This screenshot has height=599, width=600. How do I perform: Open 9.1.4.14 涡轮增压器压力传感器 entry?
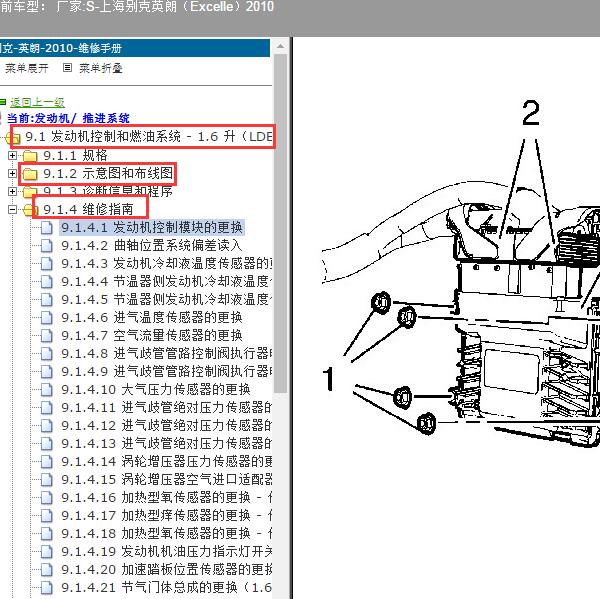166,461
